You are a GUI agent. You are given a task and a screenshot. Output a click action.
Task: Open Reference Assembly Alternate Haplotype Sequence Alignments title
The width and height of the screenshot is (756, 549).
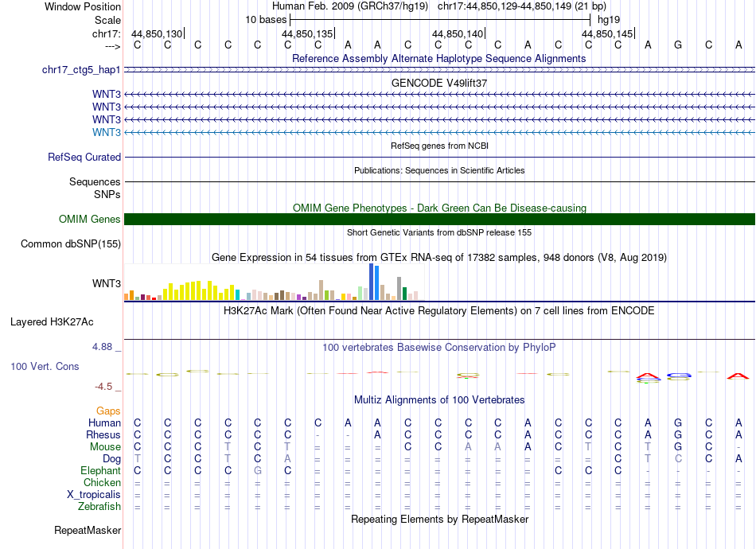tap(439, 58)
